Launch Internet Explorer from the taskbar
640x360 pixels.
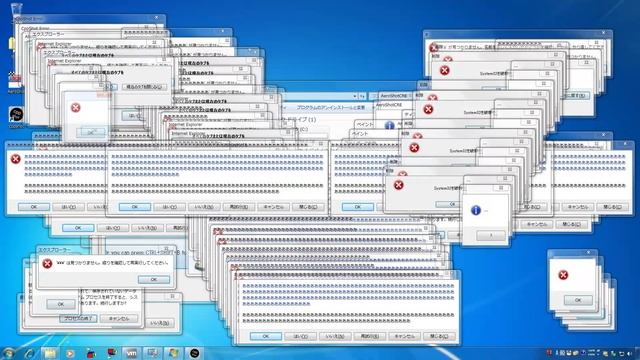[x=29, y=353]
